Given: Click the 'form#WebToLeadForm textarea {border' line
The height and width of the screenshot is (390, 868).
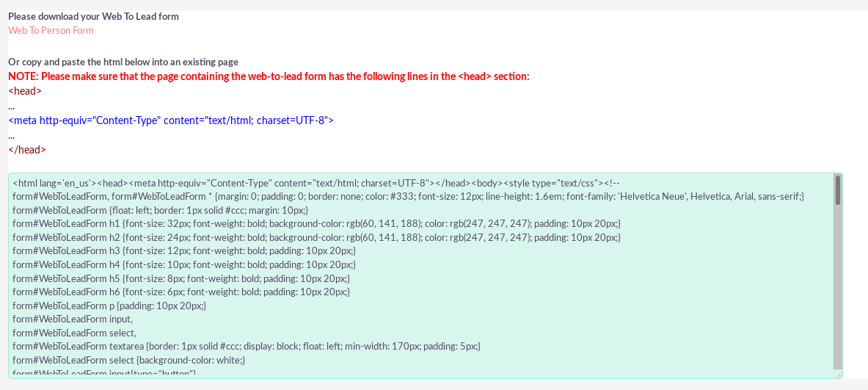Looking at the screenshot, I should click(x=247, y=347).
